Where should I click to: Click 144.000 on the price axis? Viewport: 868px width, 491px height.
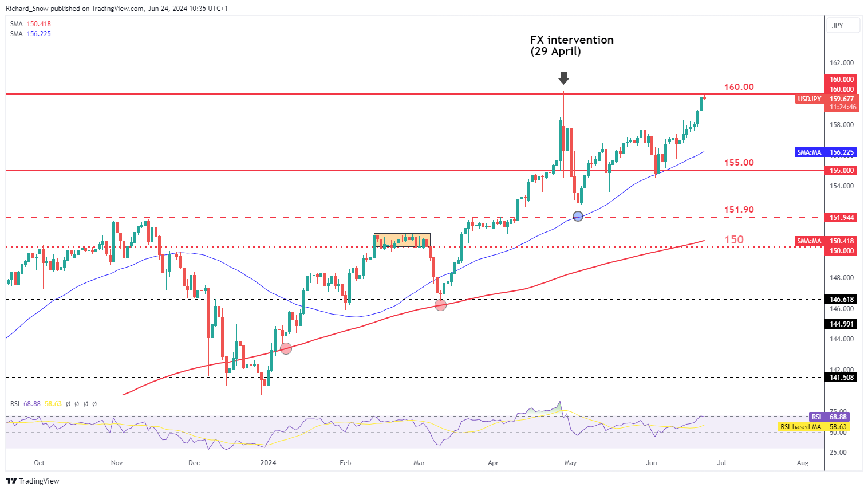[842, 339]
